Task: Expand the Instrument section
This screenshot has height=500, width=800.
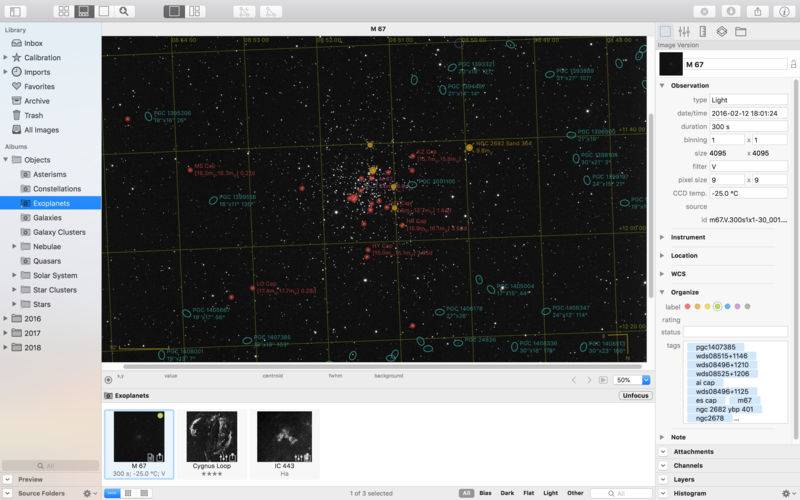Action: pos(662,237)
